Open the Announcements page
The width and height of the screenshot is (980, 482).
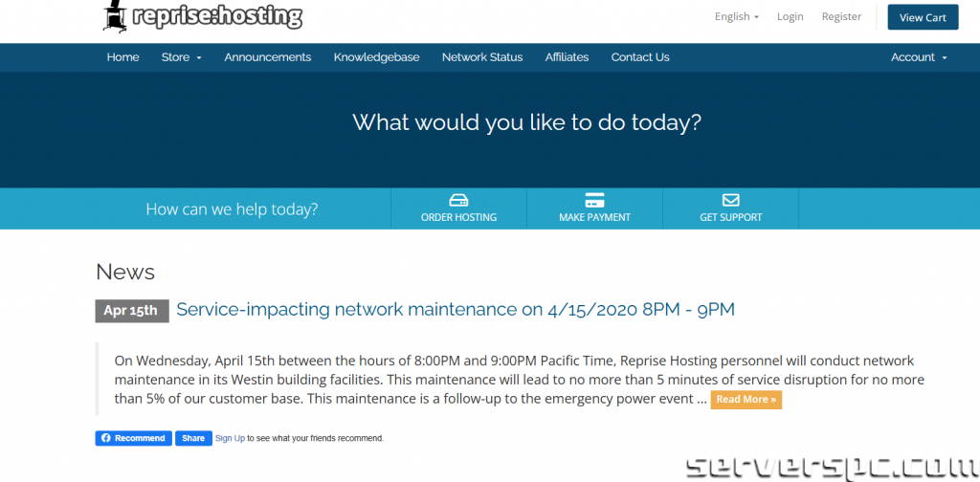(267, 57)
